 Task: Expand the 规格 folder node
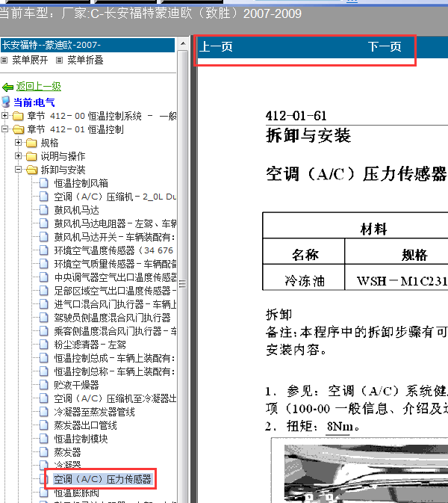tap(18, 143)
